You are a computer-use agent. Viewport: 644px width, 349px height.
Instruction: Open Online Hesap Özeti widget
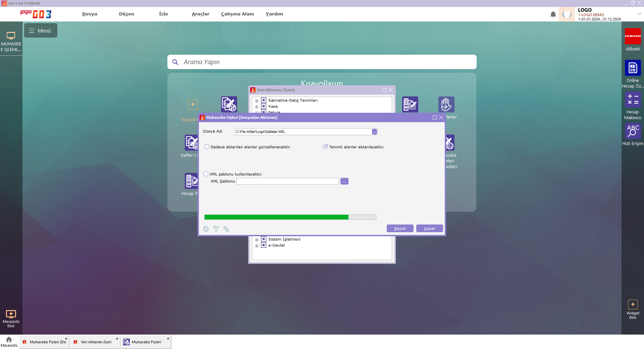point(633,68)
